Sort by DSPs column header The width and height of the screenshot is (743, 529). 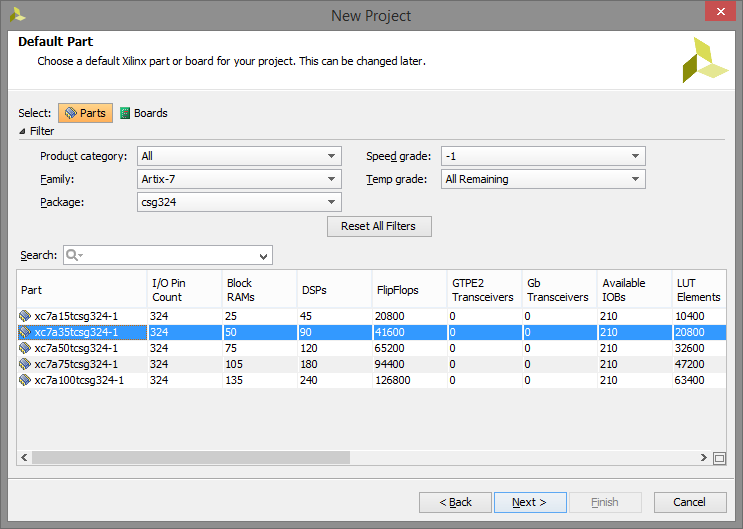coord(335,290)
